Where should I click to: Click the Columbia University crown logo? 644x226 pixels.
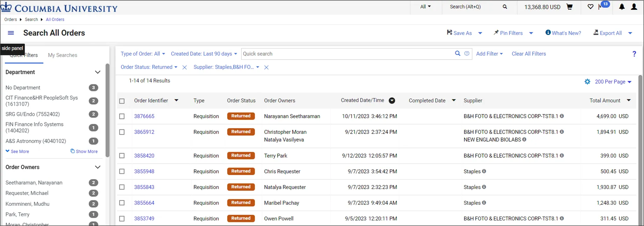point(6,7)
